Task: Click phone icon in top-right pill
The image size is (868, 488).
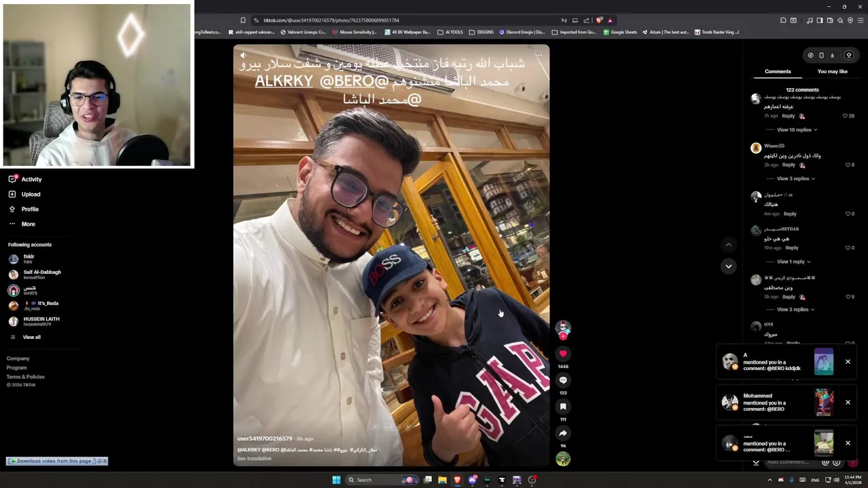Action: pos(821,56)
